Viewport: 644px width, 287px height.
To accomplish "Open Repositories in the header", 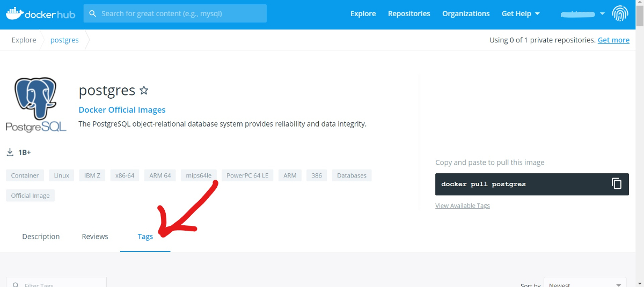I will 409,13.
